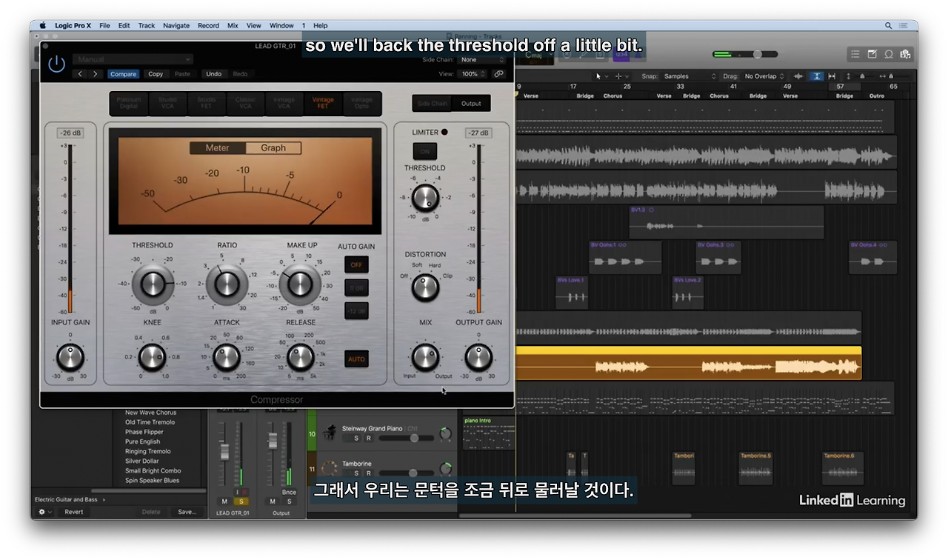Click the Save... button in library

(187, 512)
